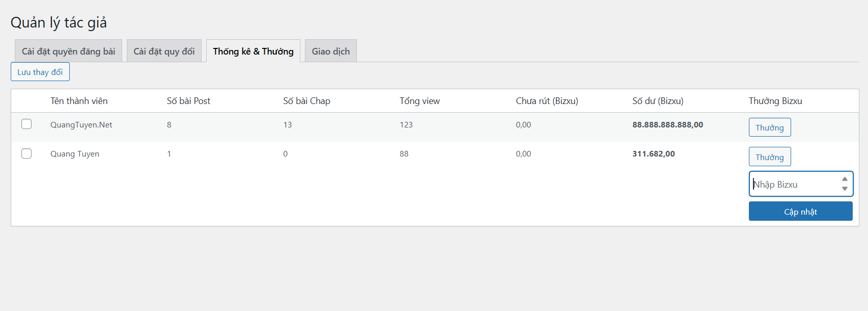The height and width of the screenshot is (311, 868).
Task: Select the Thống kê & Thưởng tab
Action: point(253,51)
